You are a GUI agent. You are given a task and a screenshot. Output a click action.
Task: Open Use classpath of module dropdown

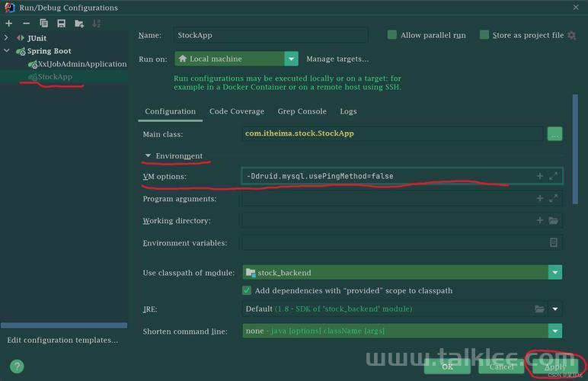[x=555, y=272]
